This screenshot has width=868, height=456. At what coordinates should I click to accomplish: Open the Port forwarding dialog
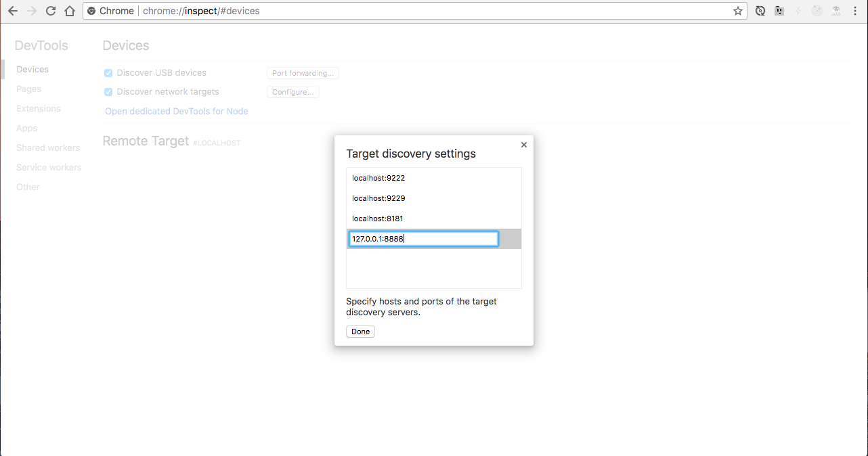click(303, 73)
